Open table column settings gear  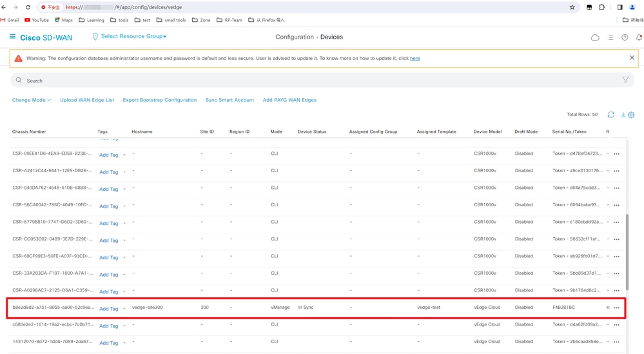point(631,115)
